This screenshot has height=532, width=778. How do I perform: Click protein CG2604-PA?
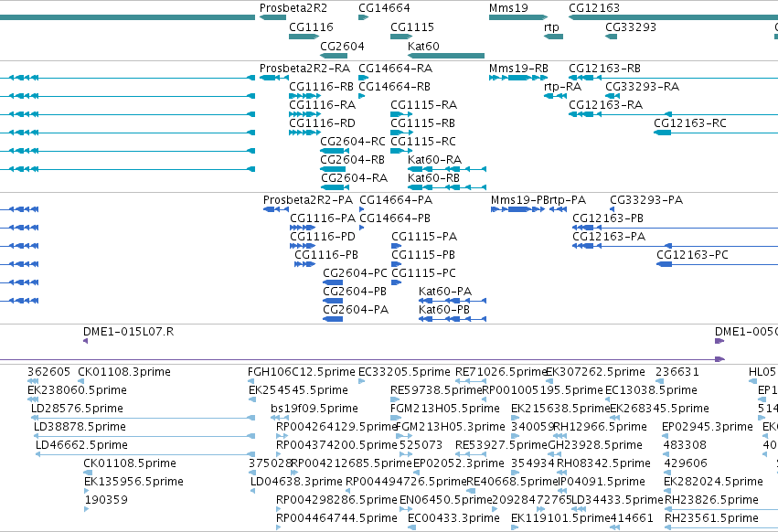(356, 310)
